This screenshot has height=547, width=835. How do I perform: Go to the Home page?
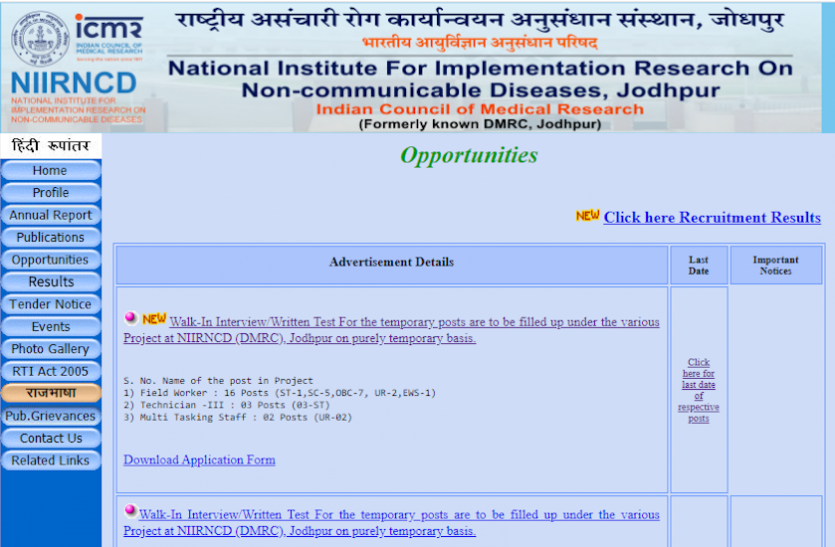51,170
